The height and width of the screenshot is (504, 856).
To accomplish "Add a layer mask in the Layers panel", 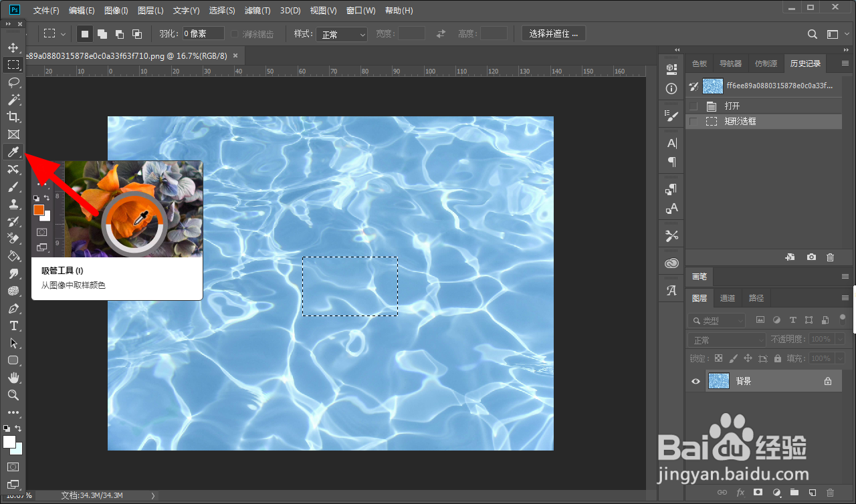I will [758, 493].
